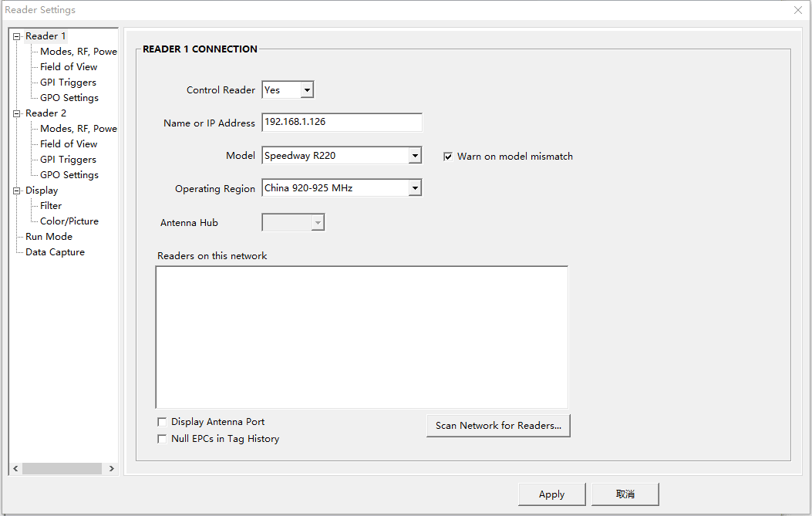
Task: Open GPI Triggers under Reader 2
Action: coord(68,160)
